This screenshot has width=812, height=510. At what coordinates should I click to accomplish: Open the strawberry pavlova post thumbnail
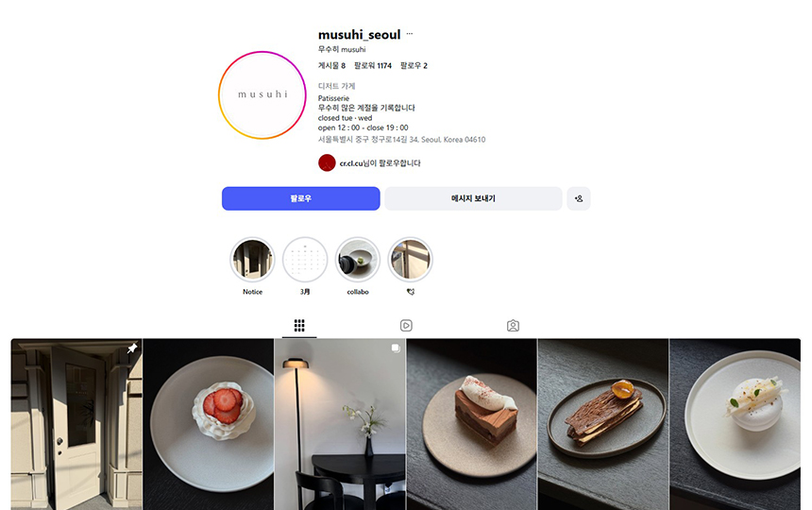pyautogui.click(x=209, y=424)
